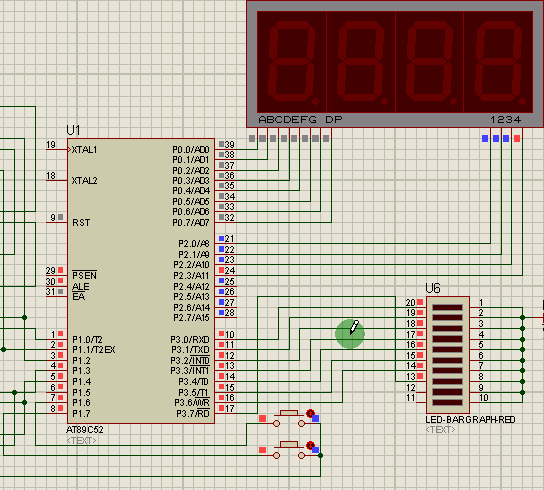Image resolution: width=544 pixels, height=490 pixels.
Task: Select the fourth digit of the 7-segment display
Action: click(x=499, y=62)
